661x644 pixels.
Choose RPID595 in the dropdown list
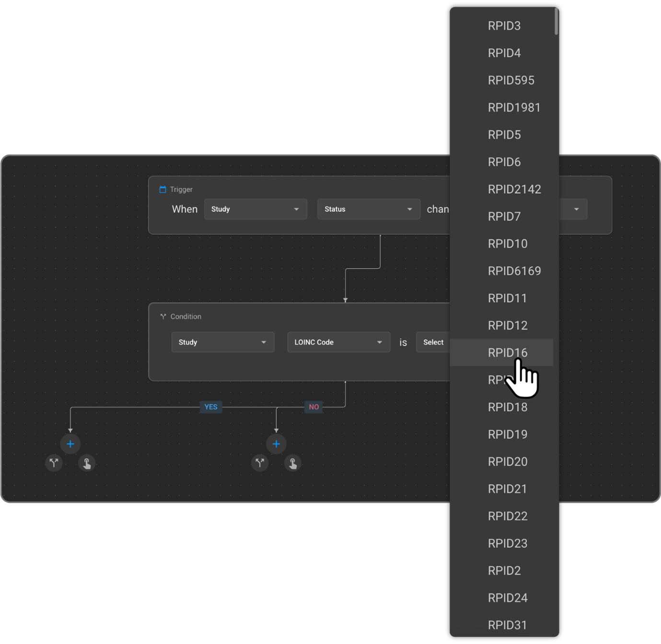pos(511,81)
